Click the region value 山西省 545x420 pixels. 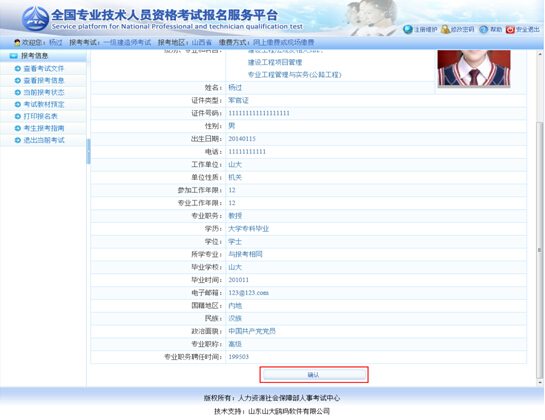tap(202, 42)
